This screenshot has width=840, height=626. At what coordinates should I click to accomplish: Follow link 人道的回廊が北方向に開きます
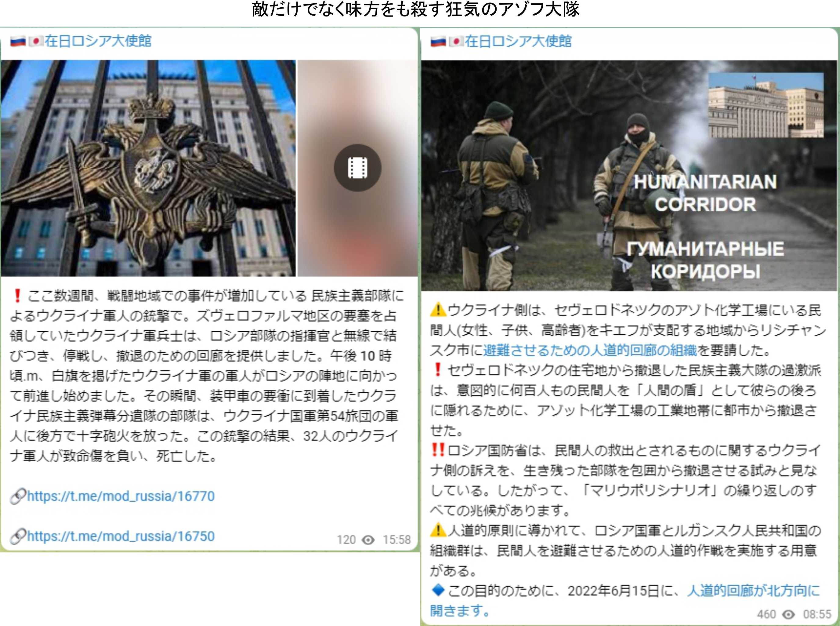(x=625, y=600)
